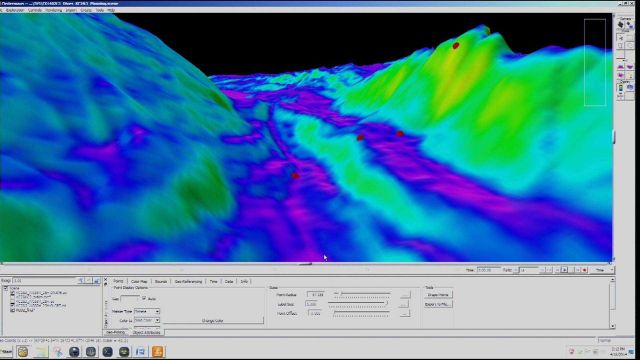Click the bottom-left purple surface icon
The height and width of the screenshot is (360, 640).
tap(620, 75)
